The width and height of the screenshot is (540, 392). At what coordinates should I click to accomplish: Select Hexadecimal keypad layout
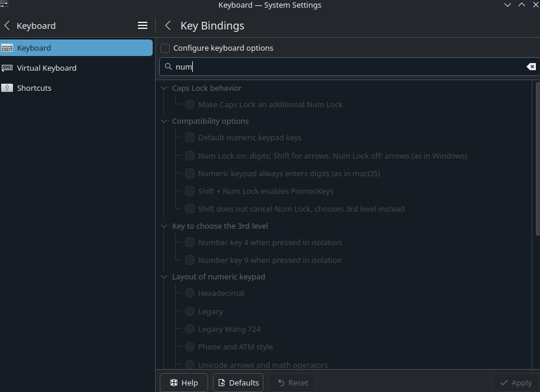tap(190, 293)
